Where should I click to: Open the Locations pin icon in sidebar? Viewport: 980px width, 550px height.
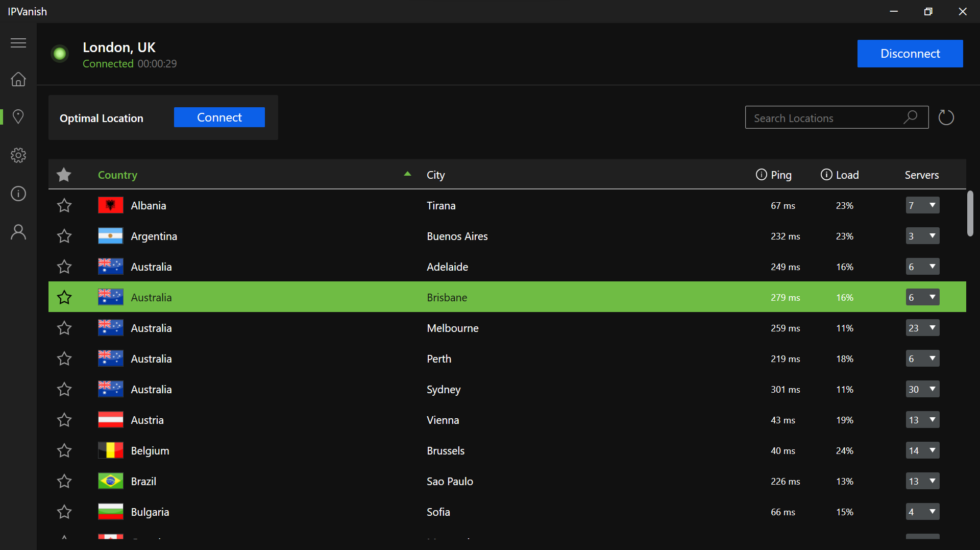[x=18, y=117]
